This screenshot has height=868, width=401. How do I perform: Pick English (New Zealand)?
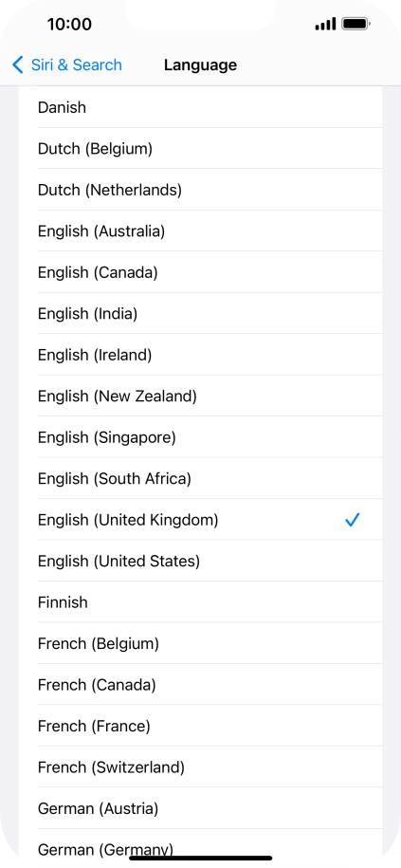(x=200, y=396)
